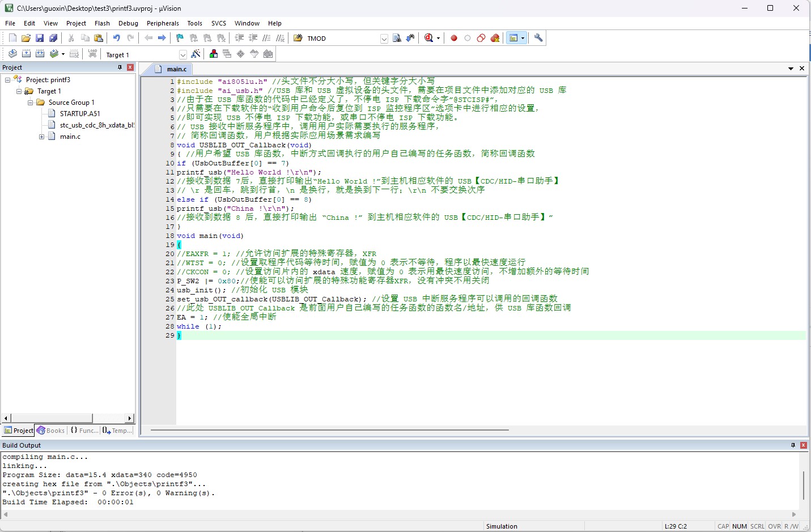
Task: Click the L:29 C:2 status bar indicator
Action: pyautogui.click(x=676, y=526)
